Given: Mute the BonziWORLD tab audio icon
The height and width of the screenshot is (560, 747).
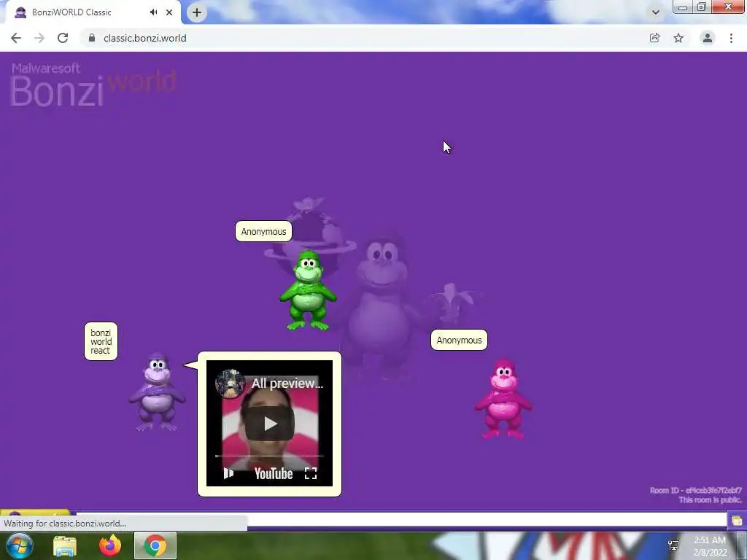Looking at the screenshot, I should click(153, 12).
